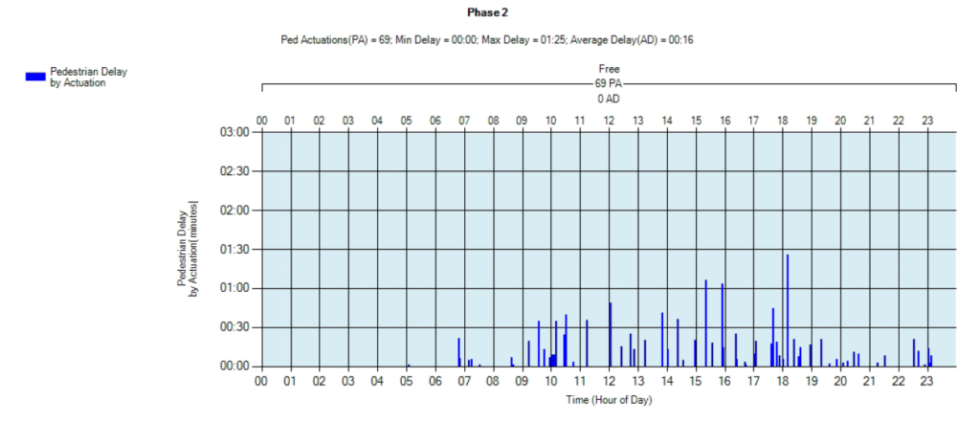
Task: Click the delay bar at hour 12
Action: point(610,334)
